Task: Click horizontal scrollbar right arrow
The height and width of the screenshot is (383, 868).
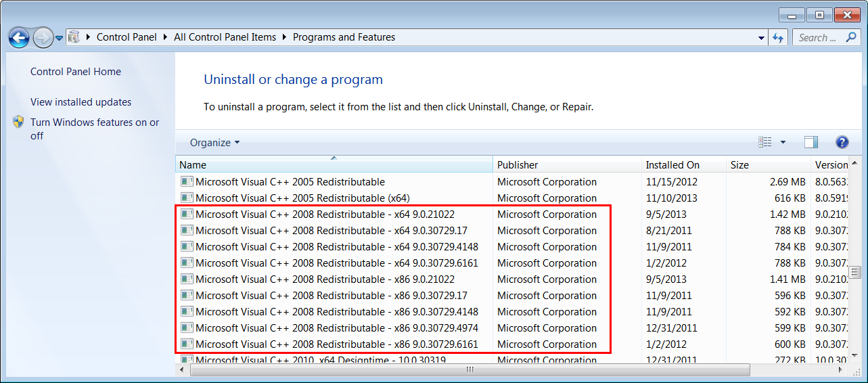Action: (842, 370)
